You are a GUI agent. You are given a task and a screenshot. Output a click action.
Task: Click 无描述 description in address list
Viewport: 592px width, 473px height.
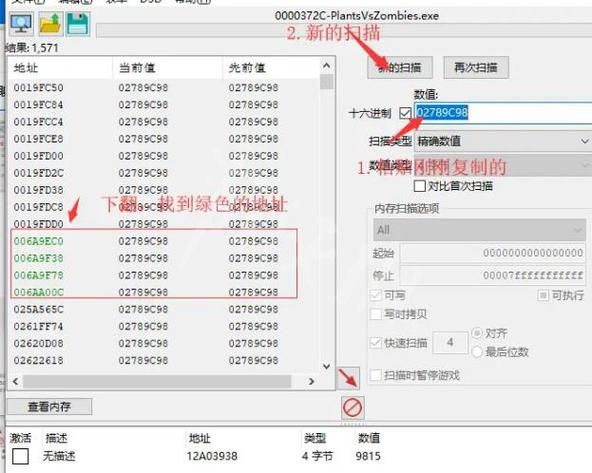coord(59,456)
